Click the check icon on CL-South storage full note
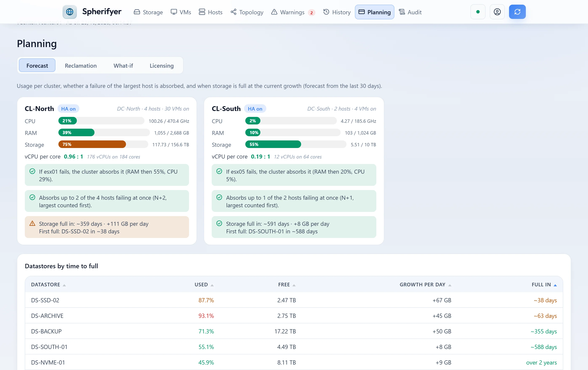The image size is (588, 370). click(219, 223)
